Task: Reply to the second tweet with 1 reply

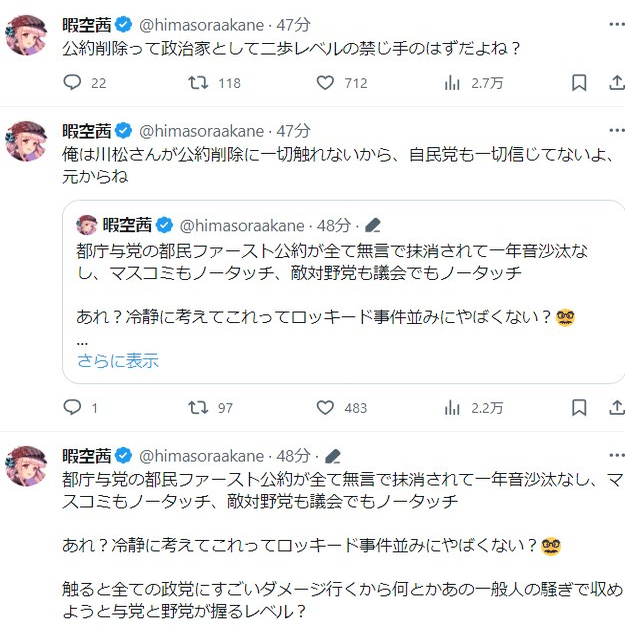Action: click(x=72, y=408)
